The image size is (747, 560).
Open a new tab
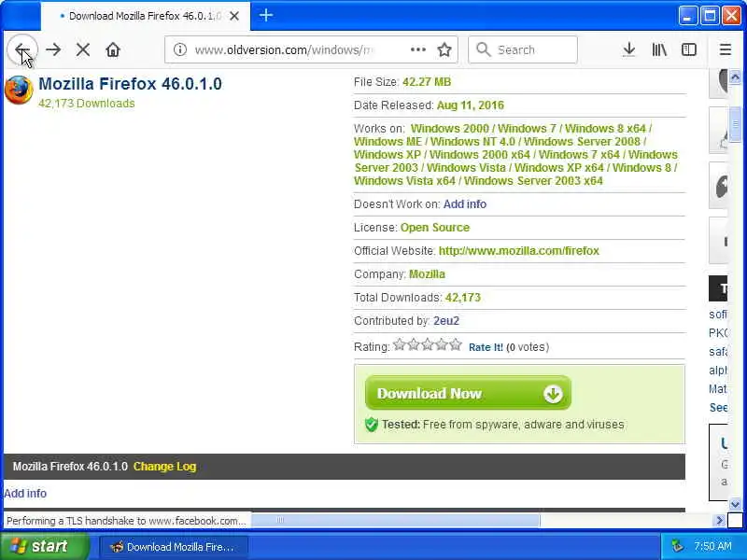tap(266, 16)
